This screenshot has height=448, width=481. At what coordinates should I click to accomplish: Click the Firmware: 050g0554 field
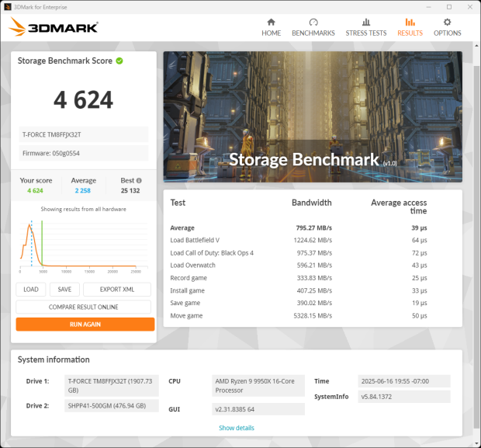click(x=84, y=153)
